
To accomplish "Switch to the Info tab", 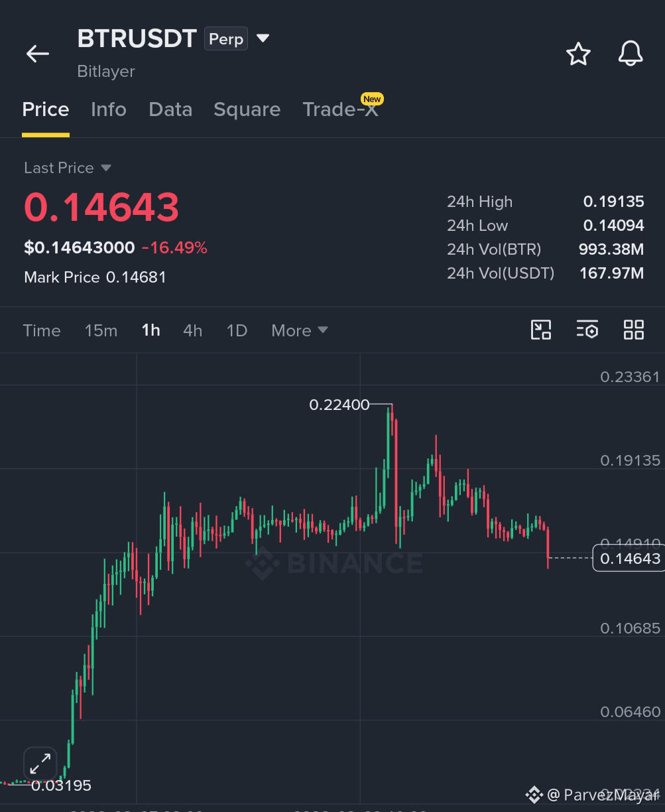I will [109, 109].
